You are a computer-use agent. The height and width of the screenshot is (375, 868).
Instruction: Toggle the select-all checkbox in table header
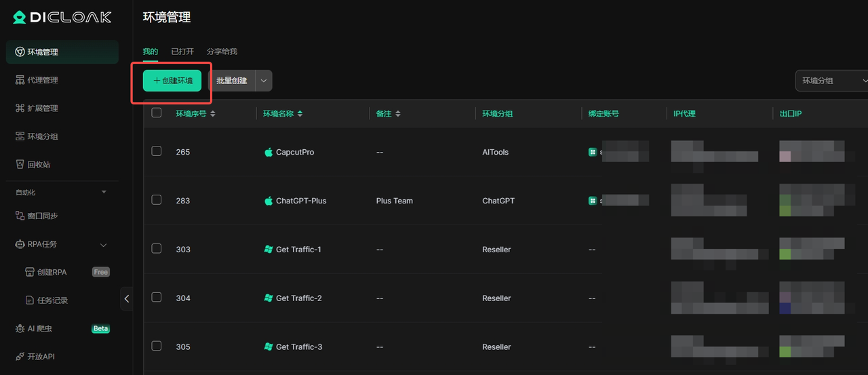click(x=157, y=113)
